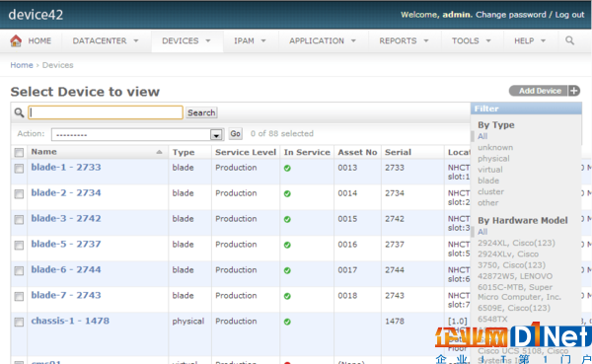Image resolution: width=592 pixels, height=364 pixels.
Task: Filter type by other
Action: point(487,203)
